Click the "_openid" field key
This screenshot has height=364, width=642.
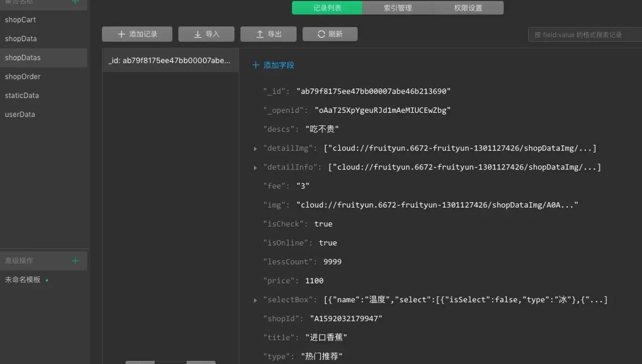tap(285, 110)
